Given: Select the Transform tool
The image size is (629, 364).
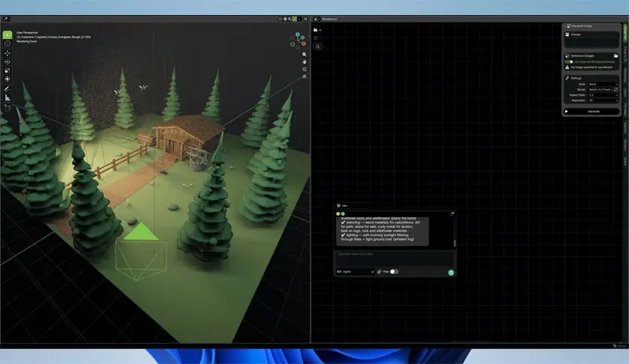Looking at the screenshot, I should point(8,79).
